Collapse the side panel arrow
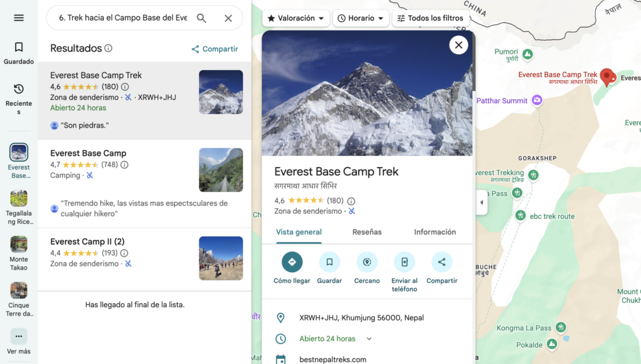641x364 pixels. click(481, 203)
